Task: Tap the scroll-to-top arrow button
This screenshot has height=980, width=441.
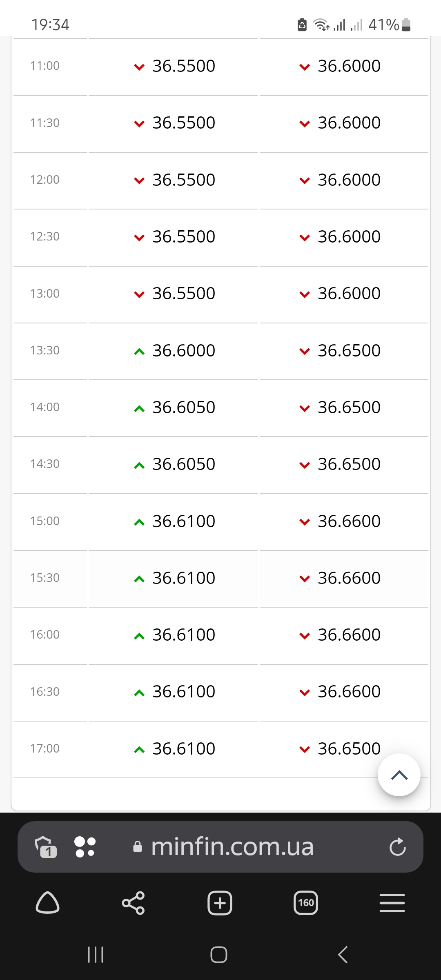Action: (399, 775)
